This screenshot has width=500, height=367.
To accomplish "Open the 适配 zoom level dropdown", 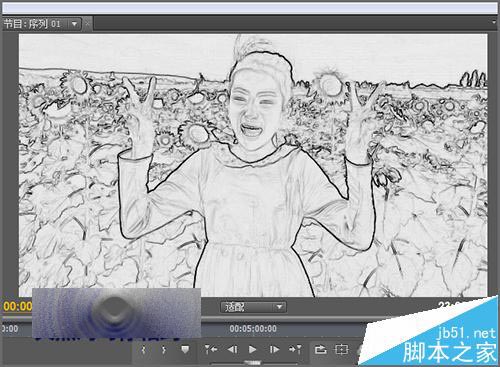I will [253, 307].
